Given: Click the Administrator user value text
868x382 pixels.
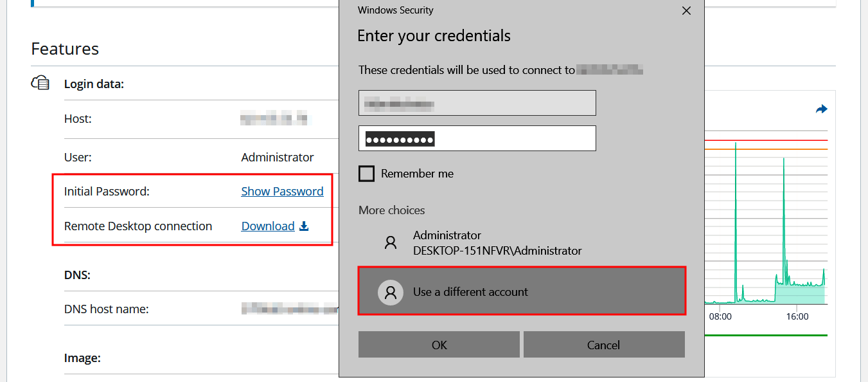Looking at the screenshot, I should (278, 158).
